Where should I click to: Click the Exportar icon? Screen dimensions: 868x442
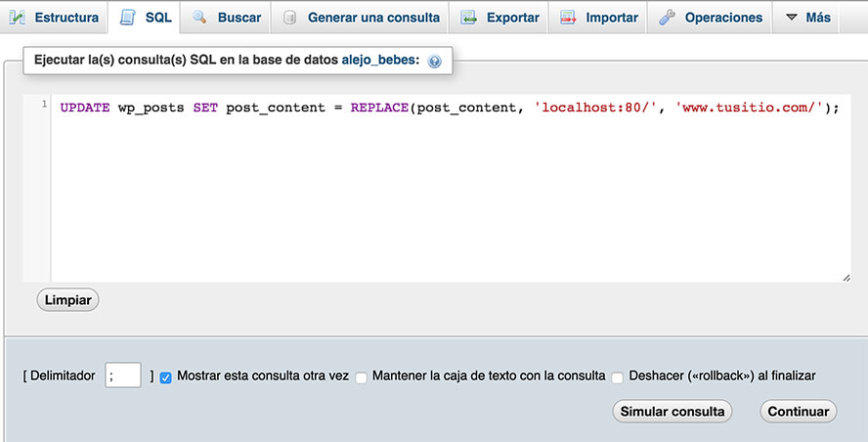pos(469,18)
